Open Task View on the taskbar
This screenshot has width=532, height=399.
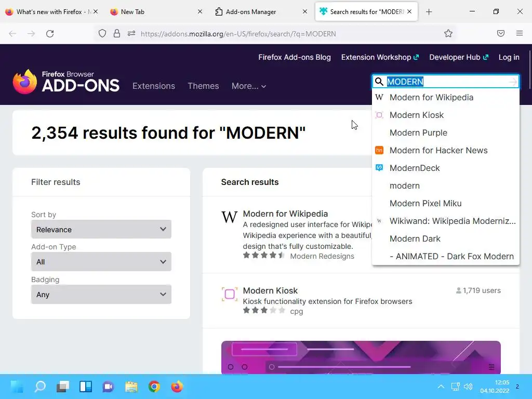tap(63, 387)
